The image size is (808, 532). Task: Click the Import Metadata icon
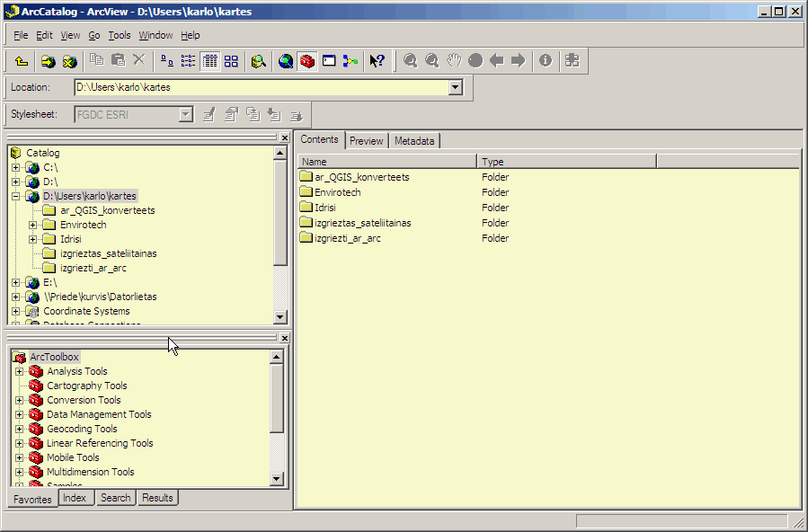[274, 114]
